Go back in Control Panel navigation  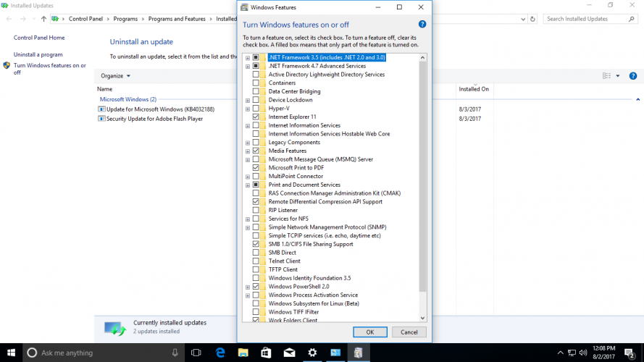pos(9,19)
